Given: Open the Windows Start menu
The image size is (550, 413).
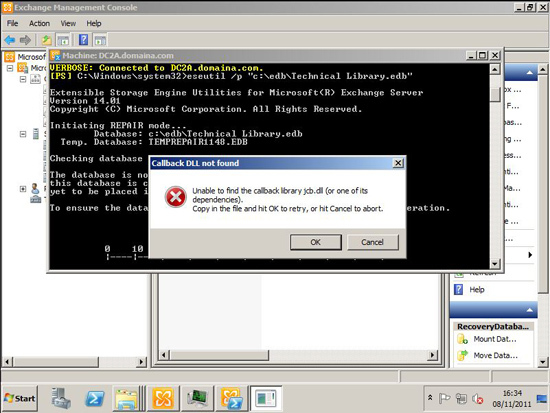Looking at the screenshot, I should [x=20, y=398].
